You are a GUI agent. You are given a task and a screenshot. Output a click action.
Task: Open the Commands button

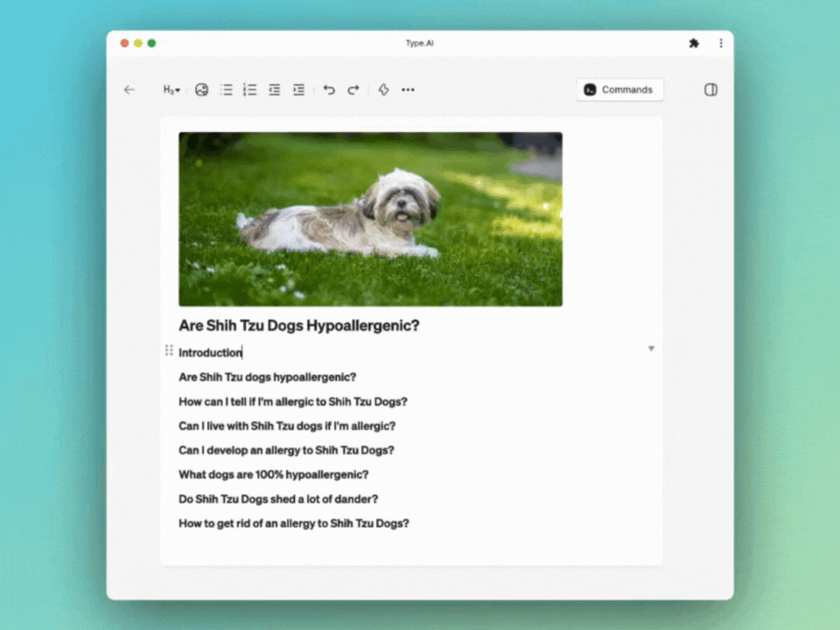click(x=619, y=90)
